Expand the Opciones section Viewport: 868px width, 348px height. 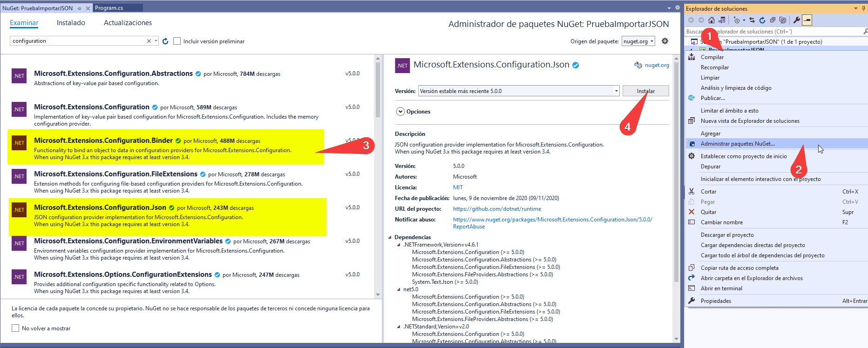(x=400, y=112)
